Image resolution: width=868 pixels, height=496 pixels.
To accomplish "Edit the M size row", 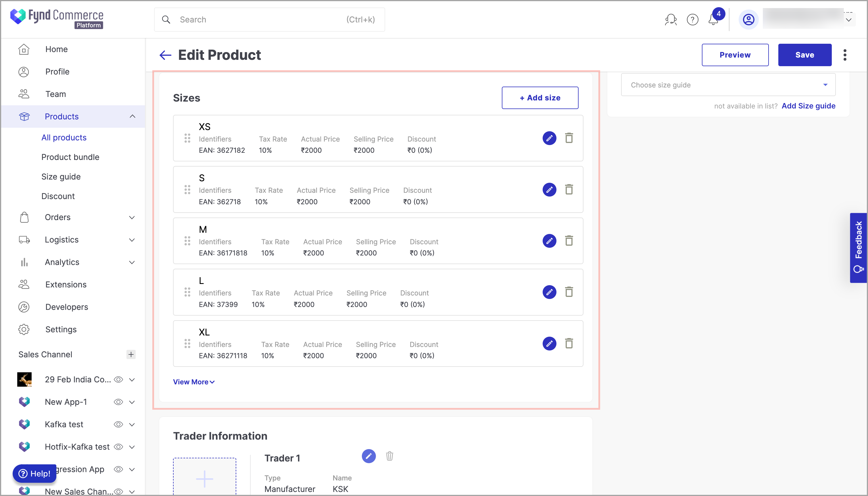I will coord(549,241).
